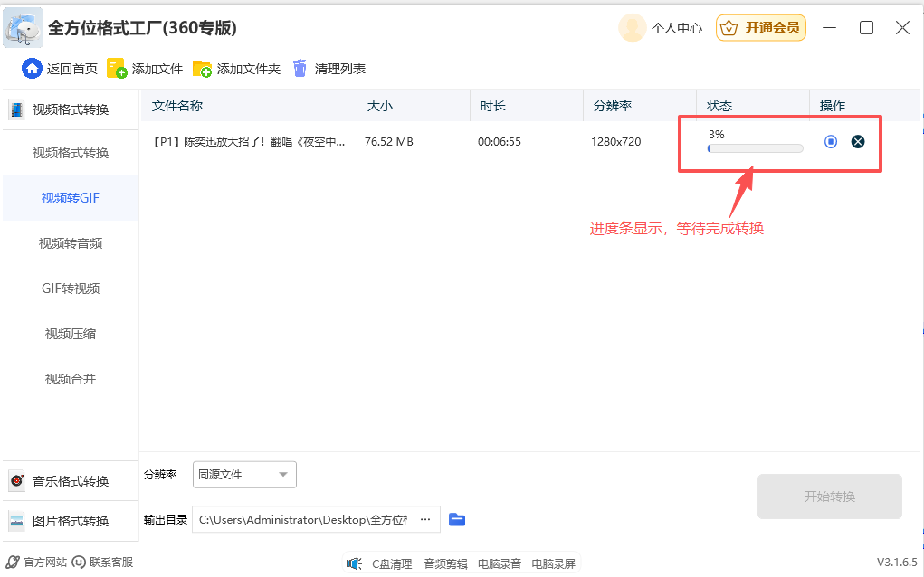Open the 开通会员 VIP dropdown button
Image resolution: width=924 pixels, height=577 pixels.
(760, 28)
